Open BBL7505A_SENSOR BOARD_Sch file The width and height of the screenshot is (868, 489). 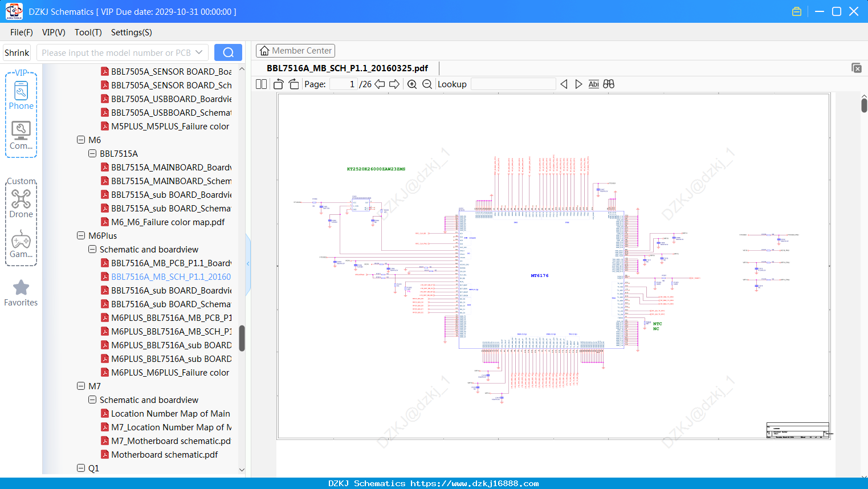[171, 85]
